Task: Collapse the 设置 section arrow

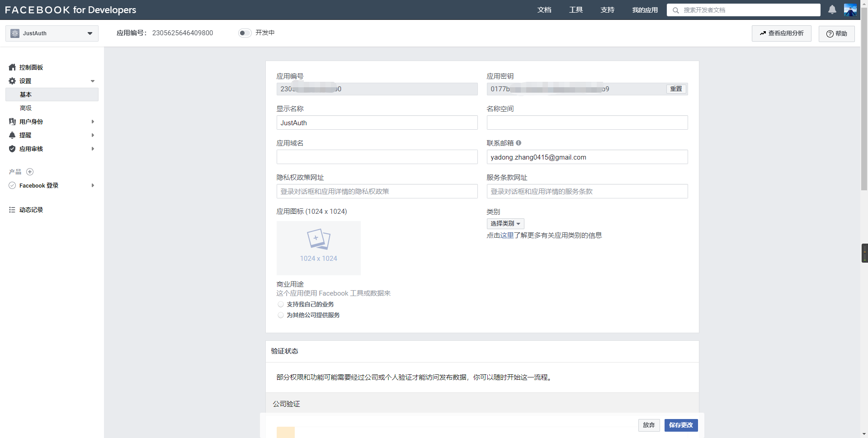Action: 93,81
